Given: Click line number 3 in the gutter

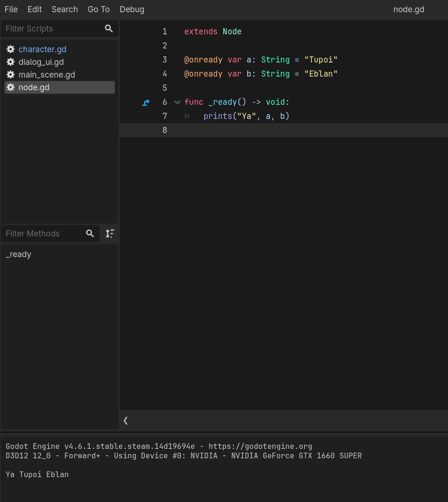Looking at the screenshot, I should click(165, 60).
